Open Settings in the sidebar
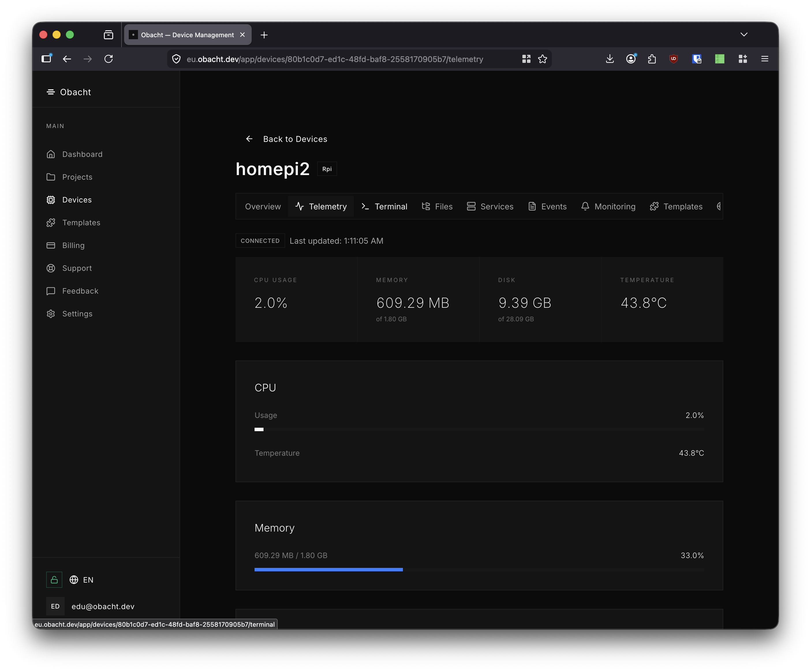The width and height of the screenshot is (811, 672). tap(69, 314)
